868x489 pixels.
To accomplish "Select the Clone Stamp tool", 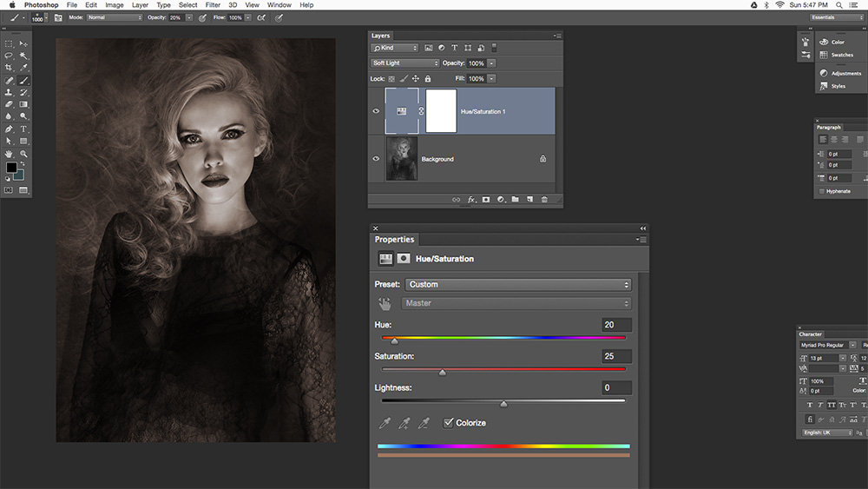I will 9,92.
